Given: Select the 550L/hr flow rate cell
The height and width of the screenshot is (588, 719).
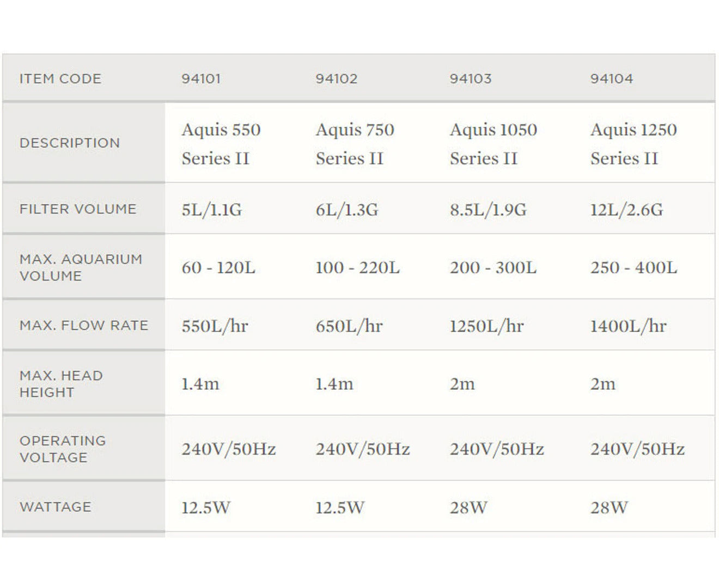Looking at the screenshot, I should 215,326.
